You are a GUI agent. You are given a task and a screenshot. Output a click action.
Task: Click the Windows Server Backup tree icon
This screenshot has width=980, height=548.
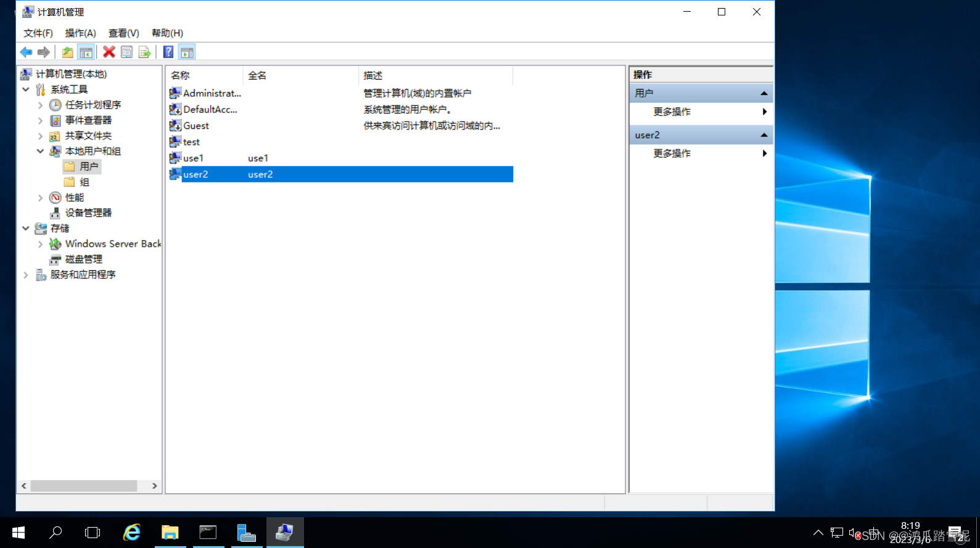[56, 244]
